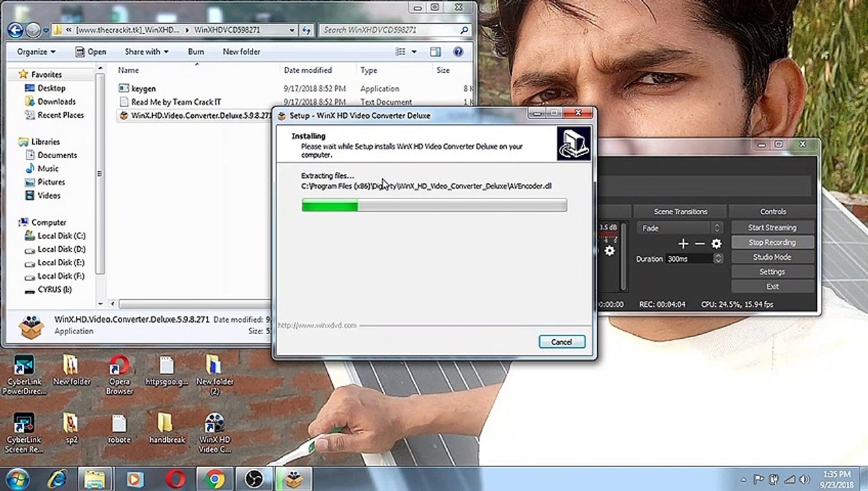Click Start Streaming in OBS
The width and height of the screenshot is (868, 491).
772,228
